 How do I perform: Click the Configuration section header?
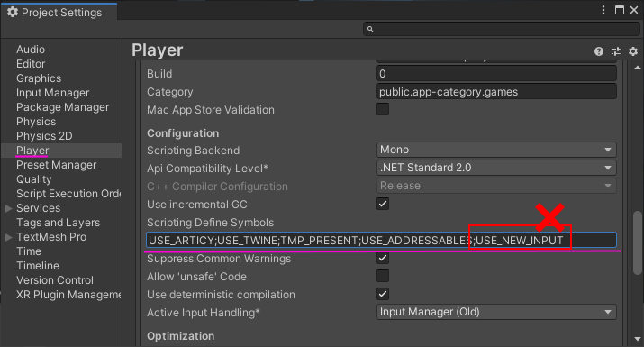click(183, 133)
